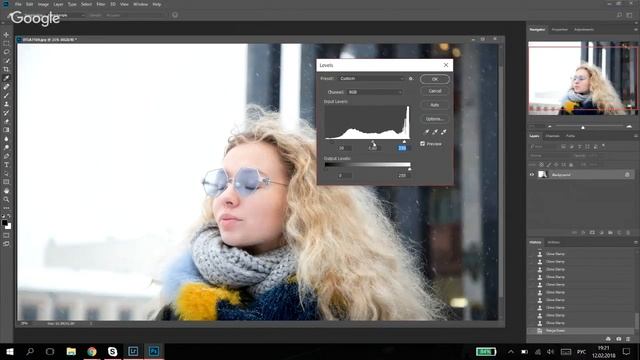Image resolution: width=640 pixels, height=360 pixels.
Task: Switch to the Adjustments tab
Action: (x=584, y=29)
